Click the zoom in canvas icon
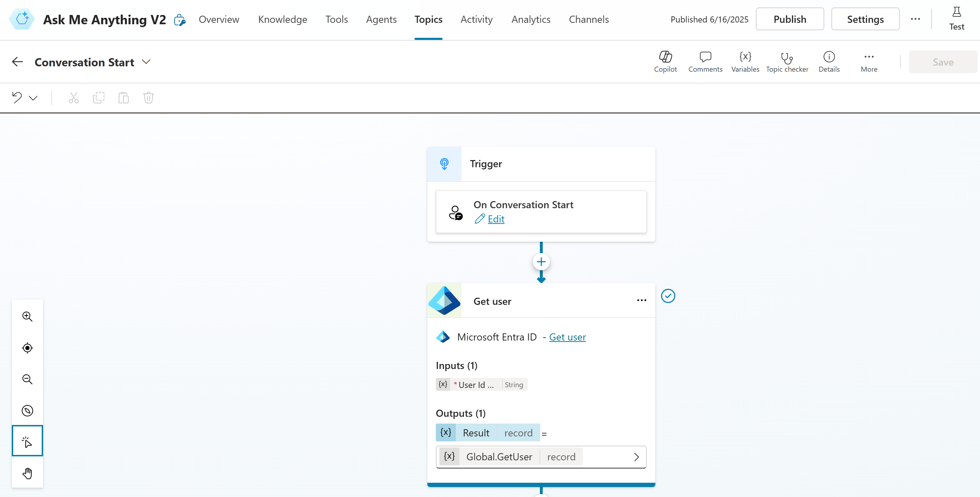 pyautogui.click(x=27, y=316)
